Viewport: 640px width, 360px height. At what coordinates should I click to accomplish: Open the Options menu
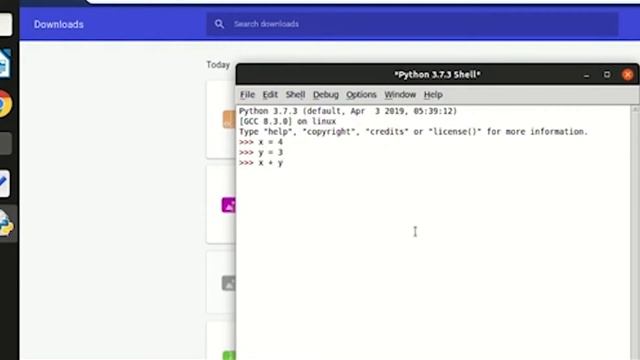(x=361, y=95)
